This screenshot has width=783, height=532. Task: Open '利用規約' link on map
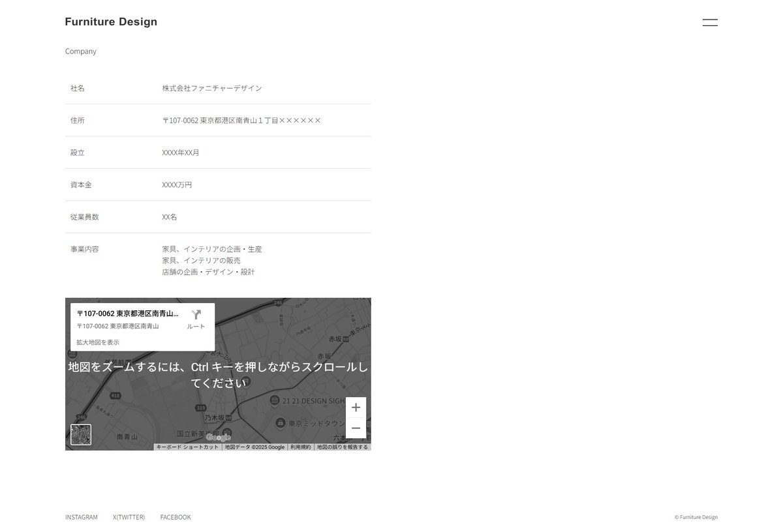click(x=301, y=447)
